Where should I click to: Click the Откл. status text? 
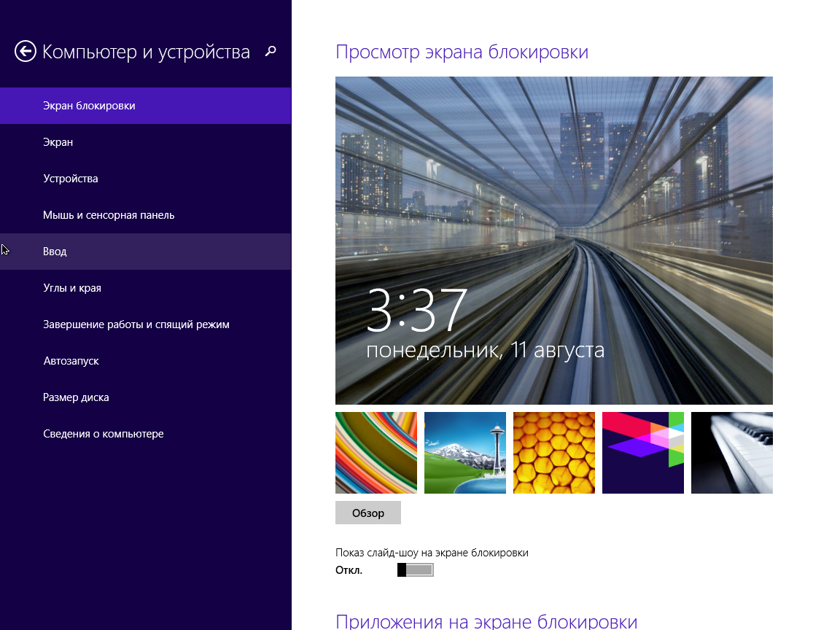pos(349,570)
